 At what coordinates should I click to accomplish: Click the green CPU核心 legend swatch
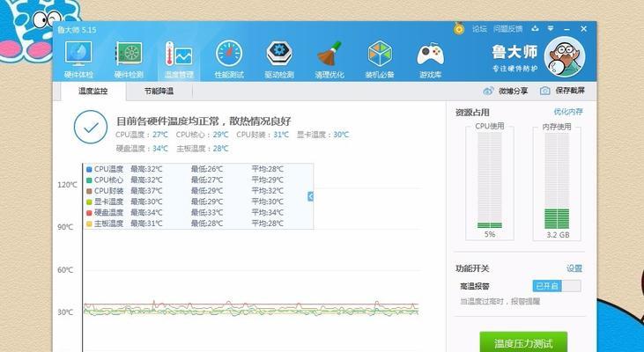(89, 180)
